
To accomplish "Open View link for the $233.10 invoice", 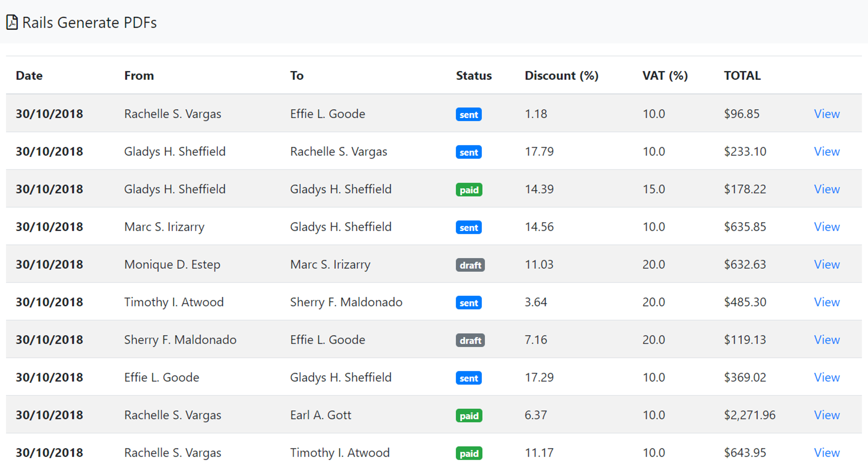I will point(827,152).
